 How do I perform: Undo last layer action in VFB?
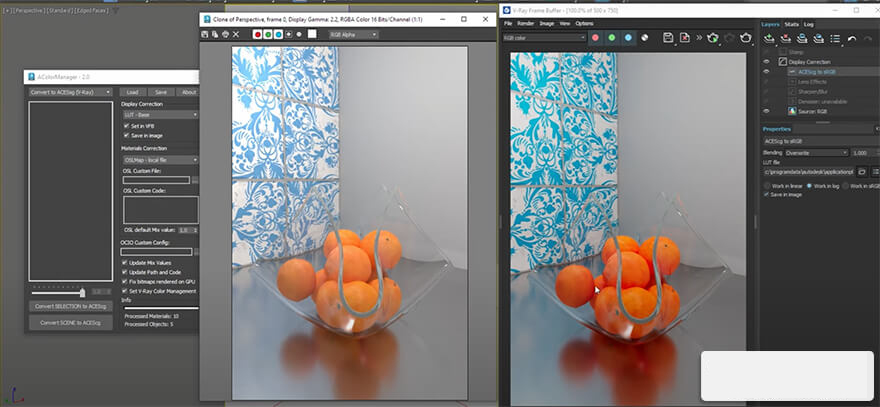pyautogui.click(x=852, y=39)
